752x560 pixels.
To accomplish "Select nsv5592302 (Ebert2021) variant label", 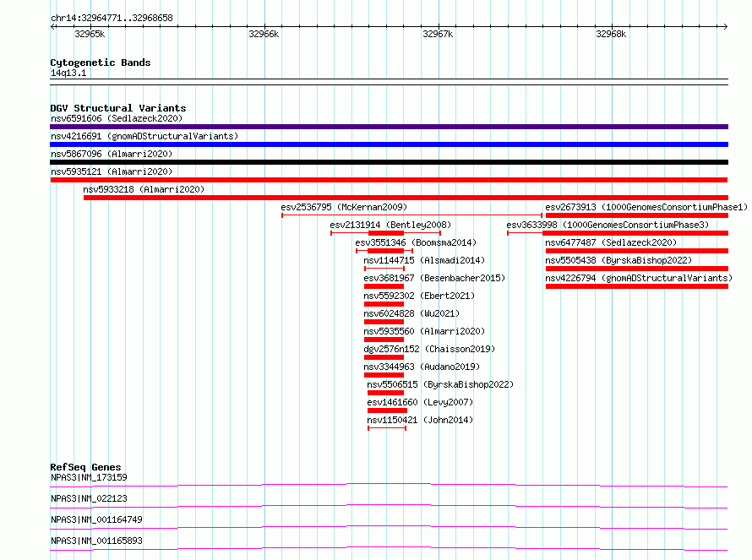I will (419, 296).
